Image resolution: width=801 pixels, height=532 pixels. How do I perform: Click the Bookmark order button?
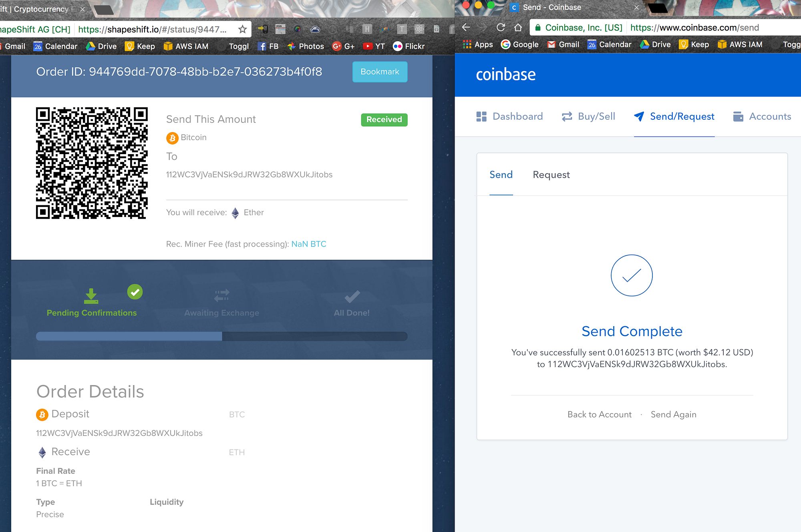click(380, 72)
